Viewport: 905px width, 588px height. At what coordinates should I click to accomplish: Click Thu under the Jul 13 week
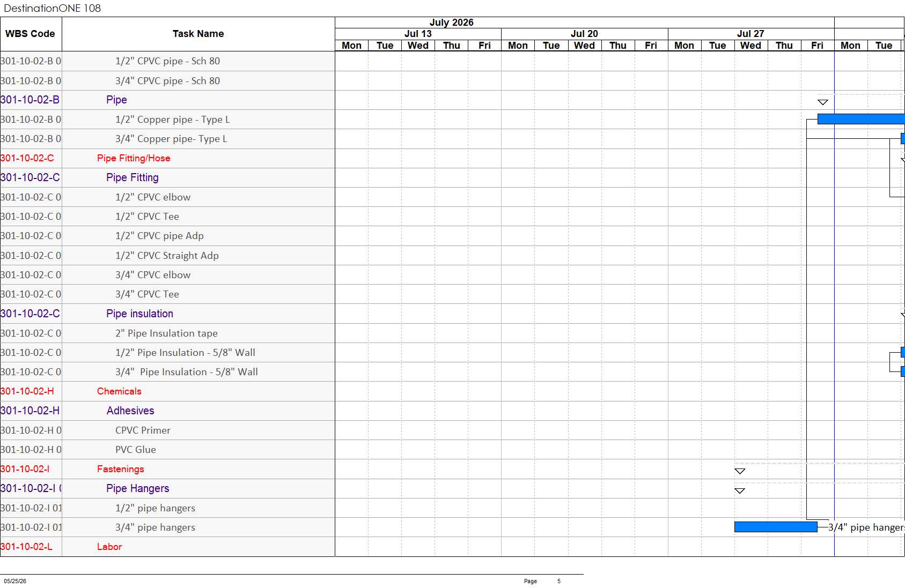tap(451, 46)
